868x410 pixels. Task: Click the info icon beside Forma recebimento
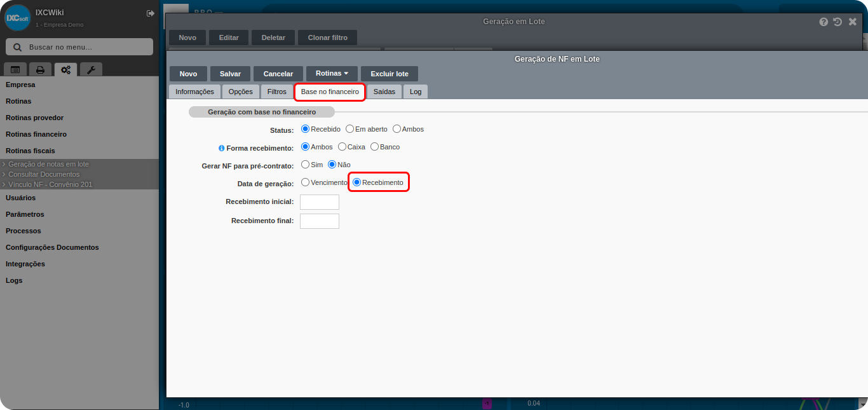[x=221, y=148]
